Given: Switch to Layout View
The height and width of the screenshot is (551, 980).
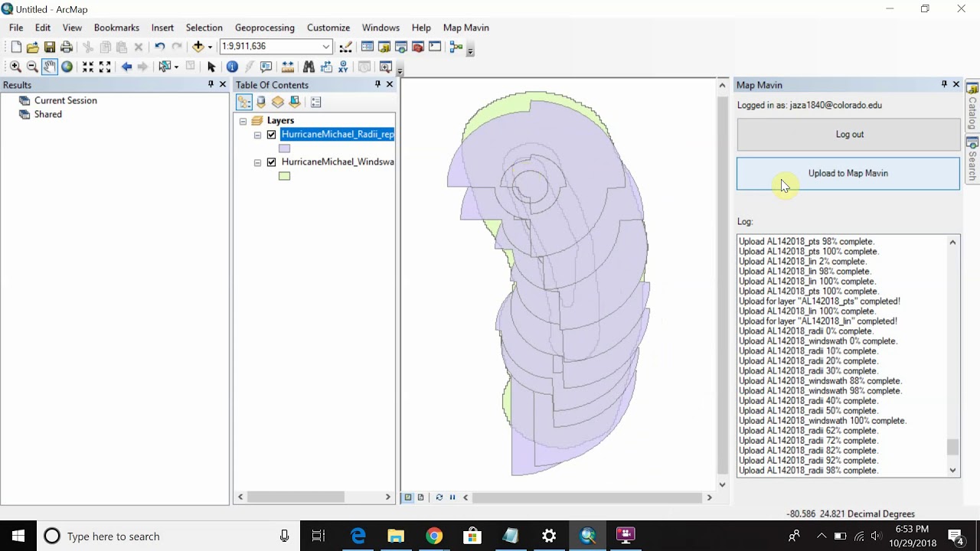Looking at the screenshot, I should (420, 497).
